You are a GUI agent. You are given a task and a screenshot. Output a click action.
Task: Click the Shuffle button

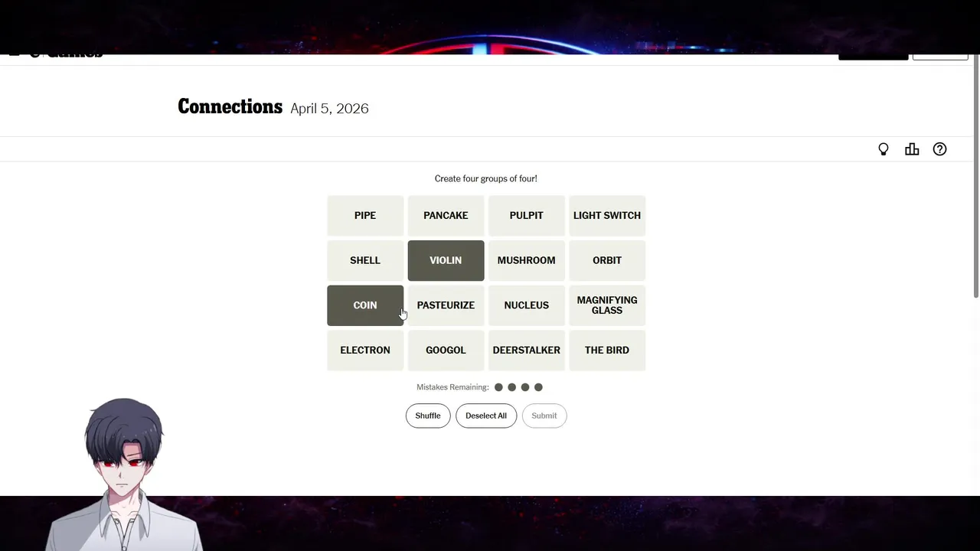click(x=428, y=416)
